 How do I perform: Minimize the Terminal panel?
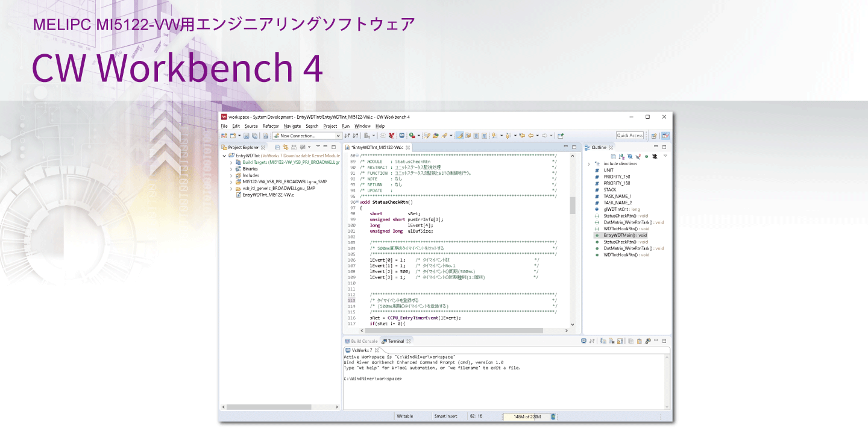(x=656, y=341)
